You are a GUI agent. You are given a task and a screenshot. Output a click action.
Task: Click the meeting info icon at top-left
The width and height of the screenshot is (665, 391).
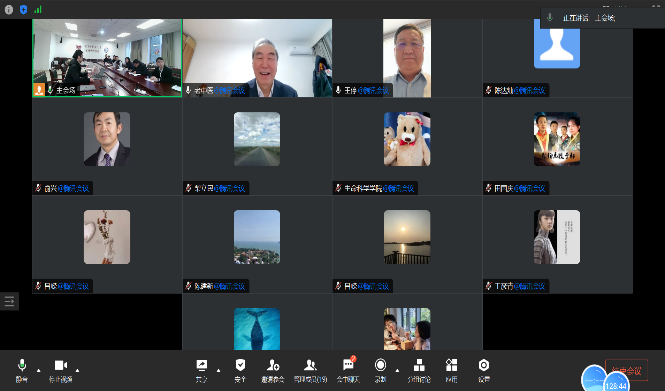tap(8, 9)
